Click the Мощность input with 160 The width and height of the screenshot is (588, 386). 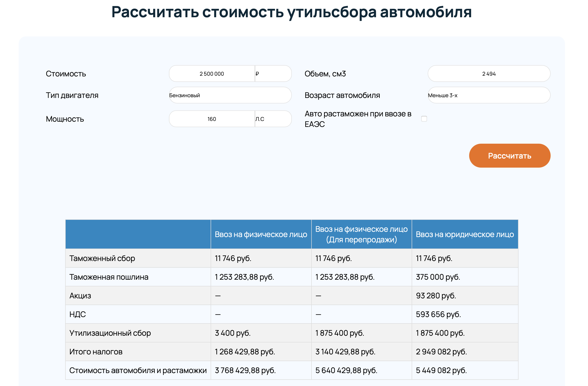point(212,119)
